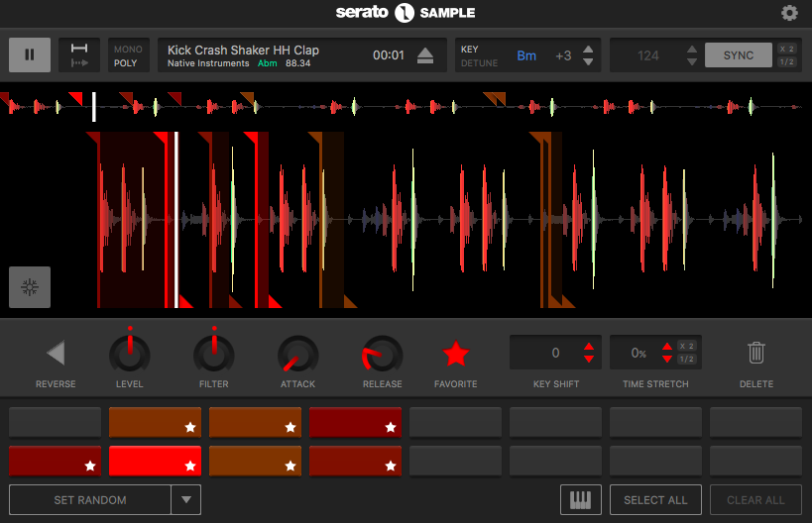Click the Serato Sample logo
The width and height of the screenshot is (812, 523).
[x=406, y=13]
